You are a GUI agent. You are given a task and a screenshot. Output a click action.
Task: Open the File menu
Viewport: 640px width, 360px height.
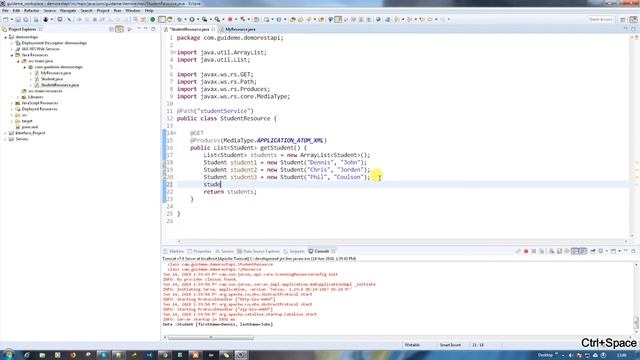pos(5,11)
